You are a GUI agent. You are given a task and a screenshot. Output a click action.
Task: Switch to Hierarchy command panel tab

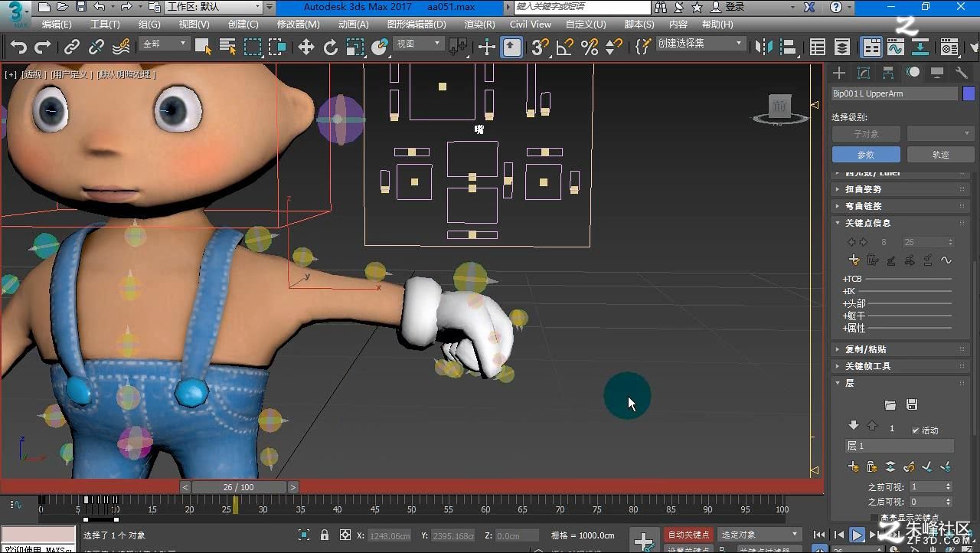point(888,73)
